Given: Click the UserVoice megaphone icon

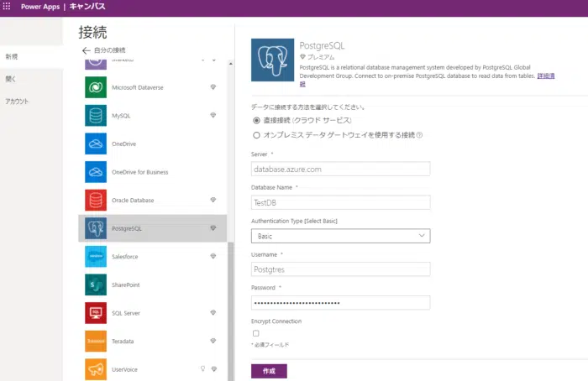Looking at the screenshot, I should (x=96, y=368).
